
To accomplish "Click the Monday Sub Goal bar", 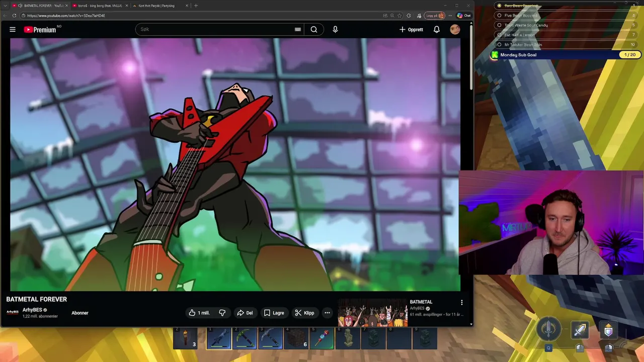I will [x=566, y=55].
